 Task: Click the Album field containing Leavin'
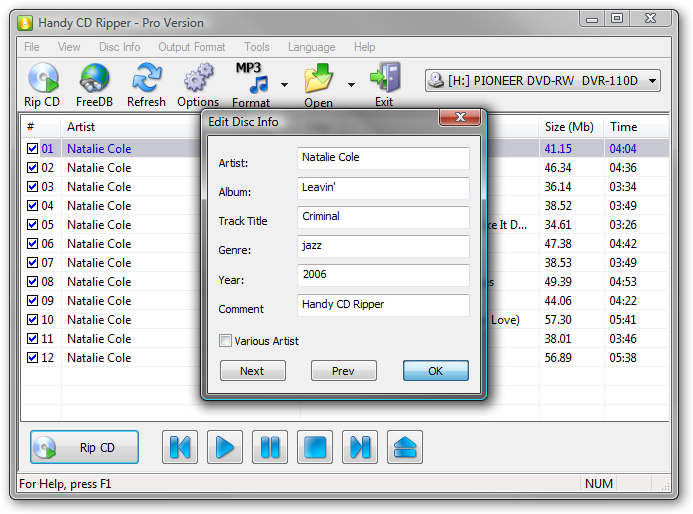click(x=383, y=188)
